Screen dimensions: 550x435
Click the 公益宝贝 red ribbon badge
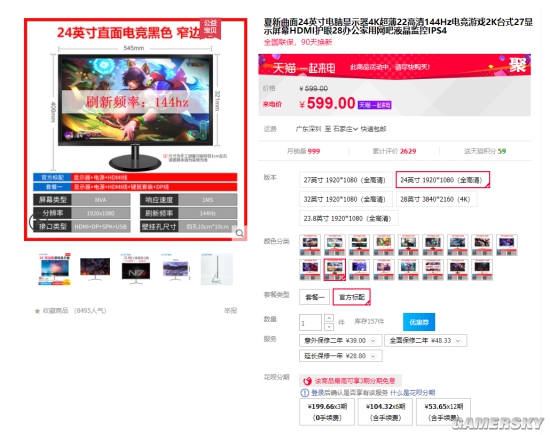(x=210, y=27)
